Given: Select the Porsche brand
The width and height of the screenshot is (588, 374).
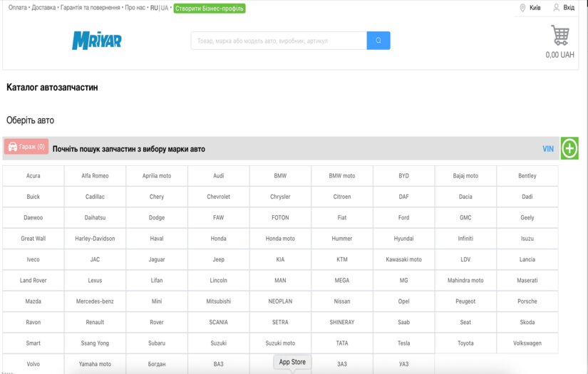Looking at the screenshot, I should coord(527,301).
